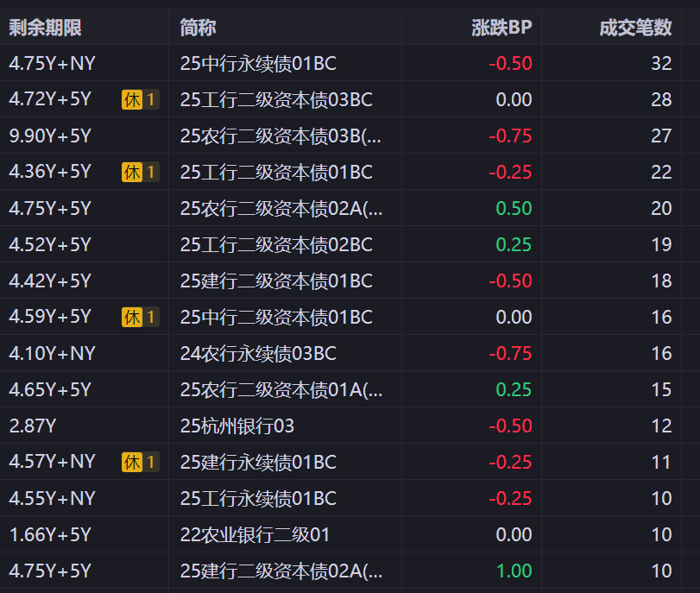Click the trade count 32 cell
This screenshot has width=700, height=593.
[661, 64]
